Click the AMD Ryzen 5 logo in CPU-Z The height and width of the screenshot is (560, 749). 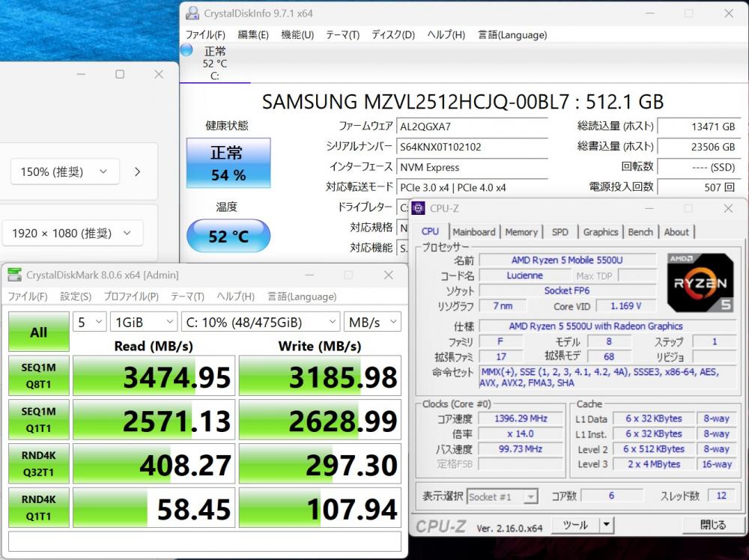[x=700, y=282]
